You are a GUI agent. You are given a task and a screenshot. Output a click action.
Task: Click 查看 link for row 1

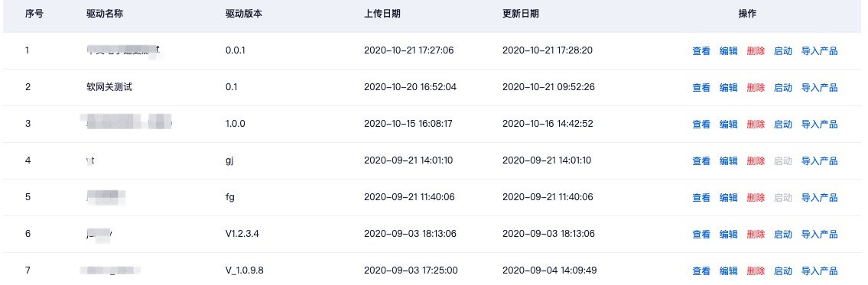pyautogui.click(x=701, y=51)
